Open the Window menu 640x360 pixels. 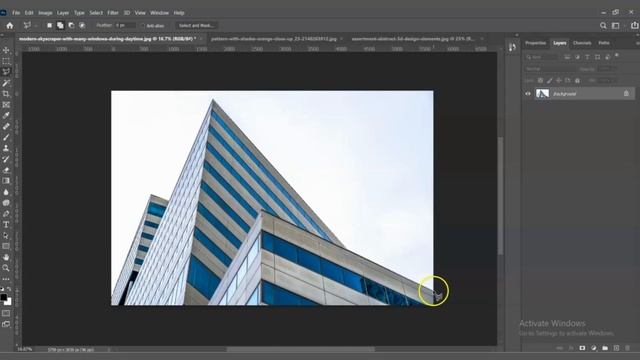(159, 13)
